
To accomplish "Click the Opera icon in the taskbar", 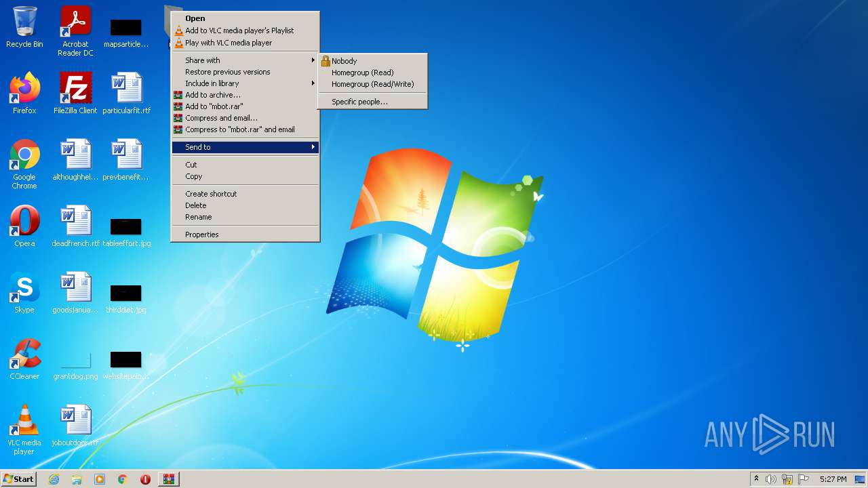I will 145,479.
